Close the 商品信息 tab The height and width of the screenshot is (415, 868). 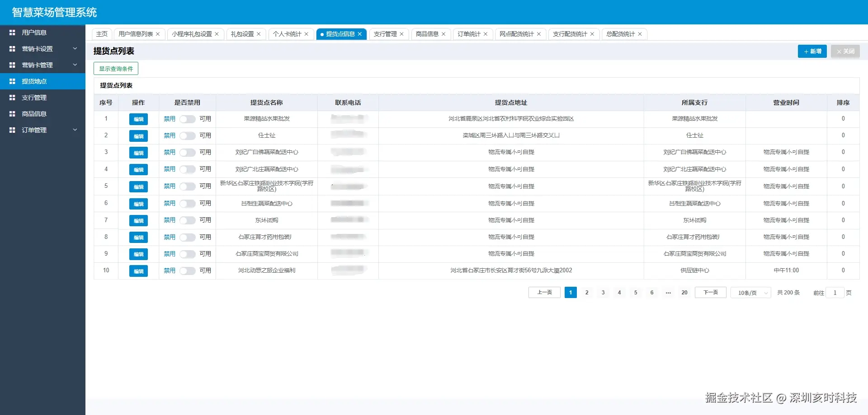[x=443, y=34]
